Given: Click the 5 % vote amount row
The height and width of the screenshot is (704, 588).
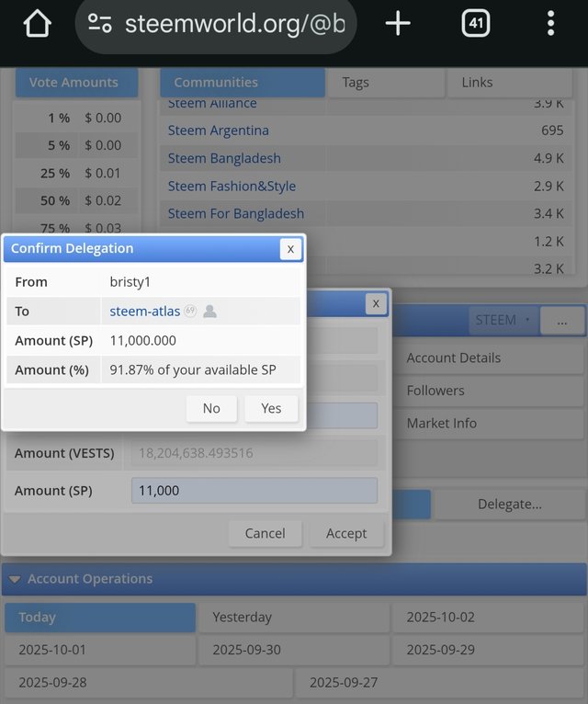Looking at the screenshot, I should pos(77,145).
